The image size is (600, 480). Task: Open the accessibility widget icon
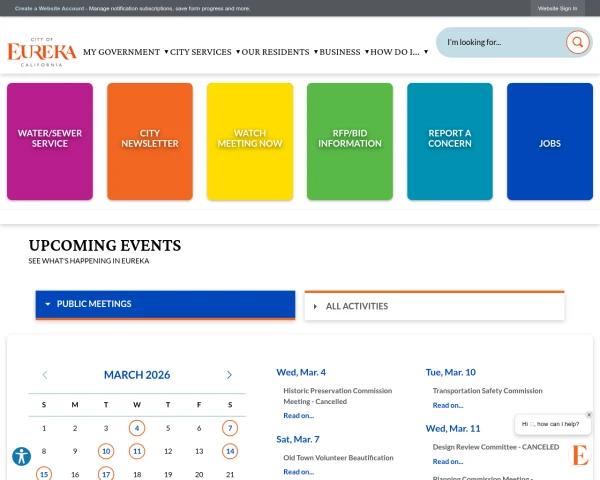point(21,456)
